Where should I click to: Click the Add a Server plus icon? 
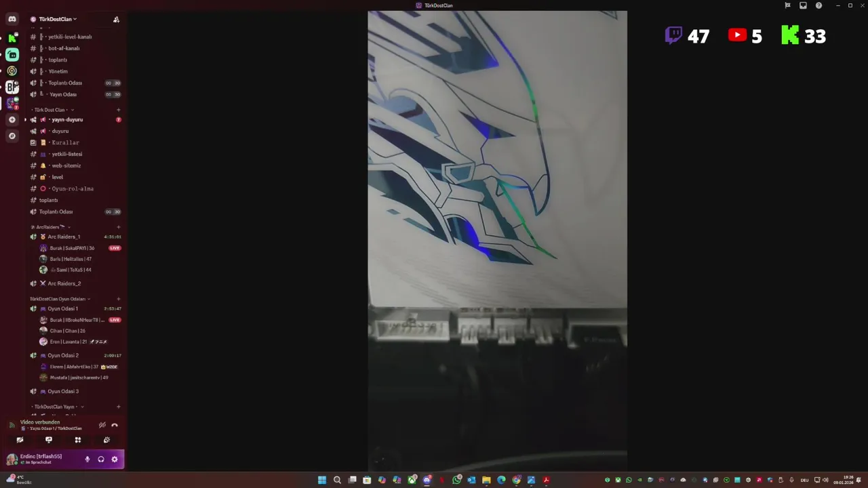pyautogui.click(x=12, y=120)
